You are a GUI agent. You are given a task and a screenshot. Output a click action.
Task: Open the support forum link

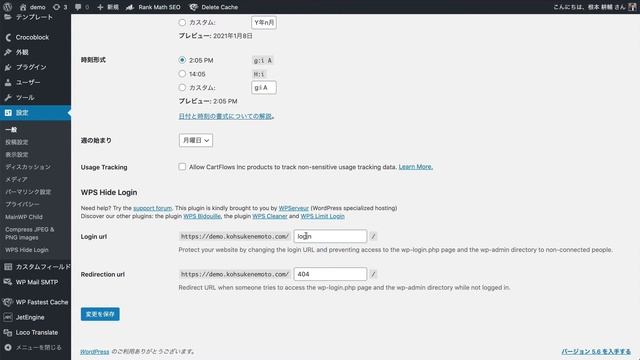pyautogui.click(x=153, y=208)
